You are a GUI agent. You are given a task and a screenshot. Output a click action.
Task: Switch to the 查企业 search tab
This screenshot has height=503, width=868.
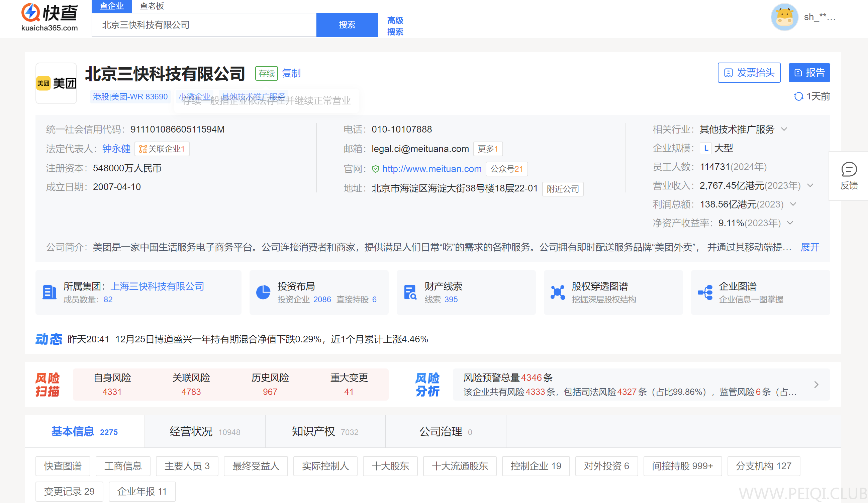(x=112, y=6)
